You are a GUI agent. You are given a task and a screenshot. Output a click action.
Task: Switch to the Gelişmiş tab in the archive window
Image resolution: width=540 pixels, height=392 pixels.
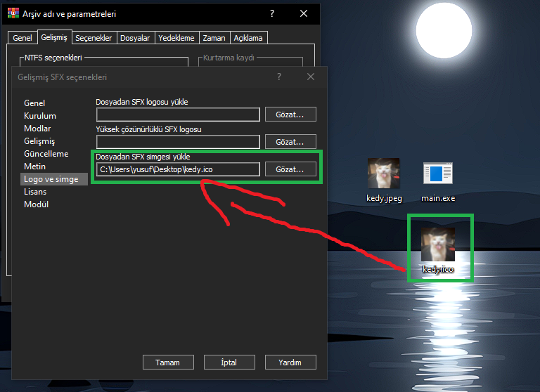54,37
